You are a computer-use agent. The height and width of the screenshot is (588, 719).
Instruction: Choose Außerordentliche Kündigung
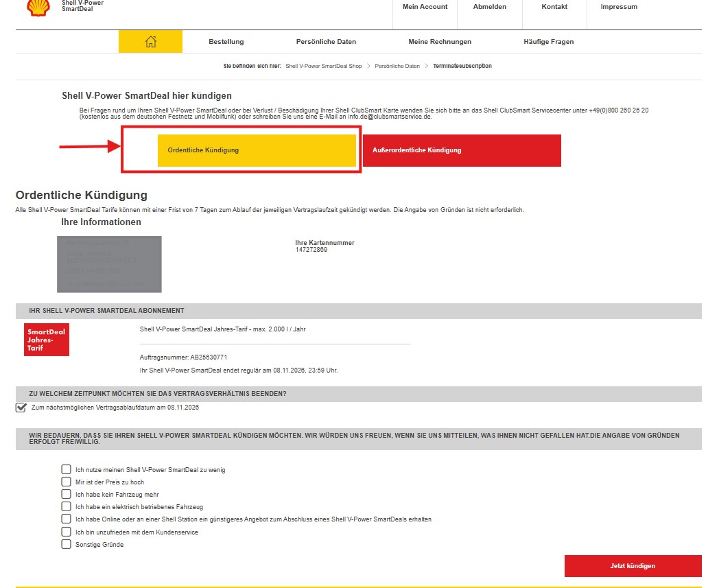click(461, 150)
